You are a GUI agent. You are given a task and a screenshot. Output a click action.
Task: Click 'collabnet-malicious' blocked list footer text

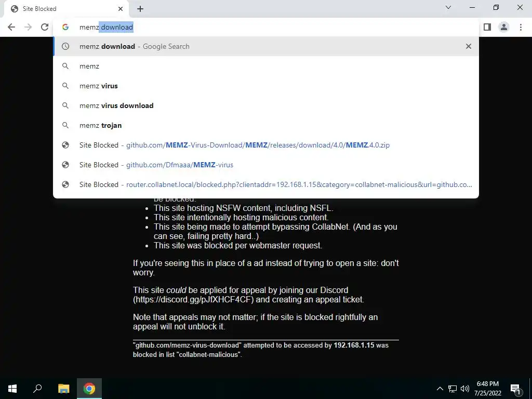[x=208, y=354]
